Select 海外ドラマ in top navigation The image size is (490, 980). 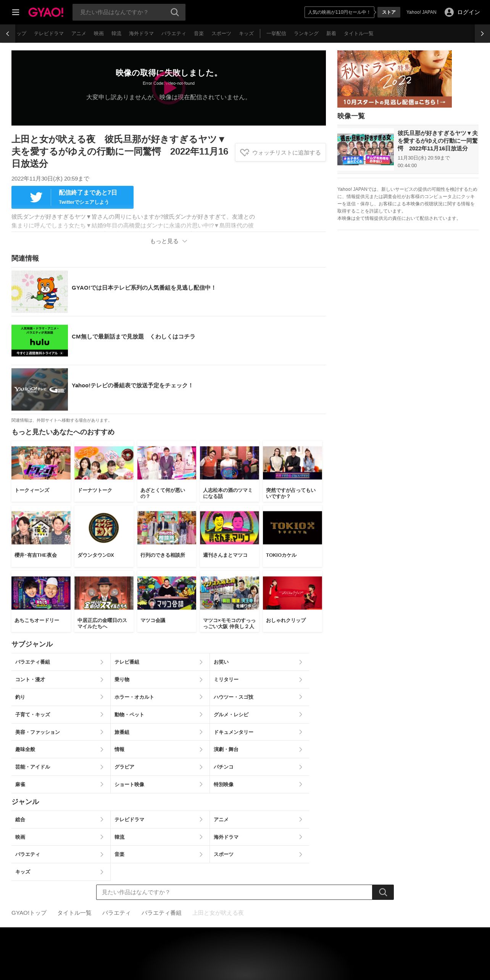[x=141, y=34]
